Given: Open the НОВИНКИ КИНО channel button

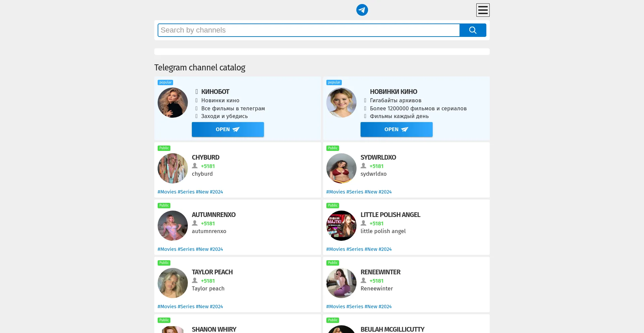Looking at the screenshot, I should click(396, 129).
